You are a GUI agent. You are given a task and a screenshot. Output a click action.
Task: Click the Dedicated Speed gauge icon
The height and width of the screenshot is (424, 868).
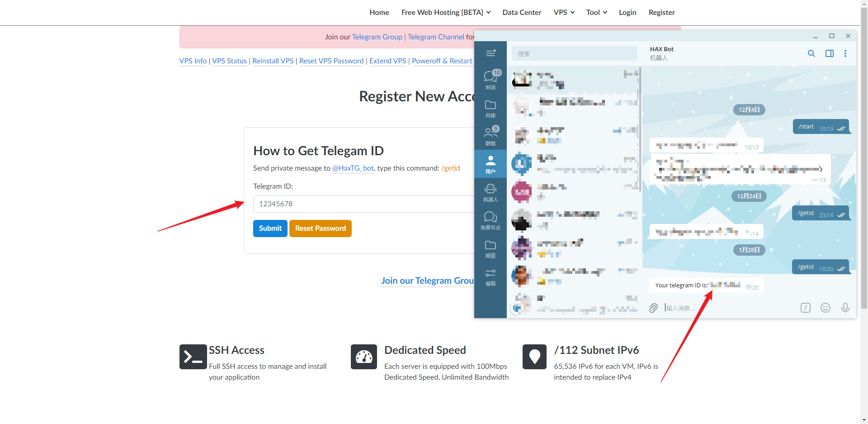pos(364,357)
